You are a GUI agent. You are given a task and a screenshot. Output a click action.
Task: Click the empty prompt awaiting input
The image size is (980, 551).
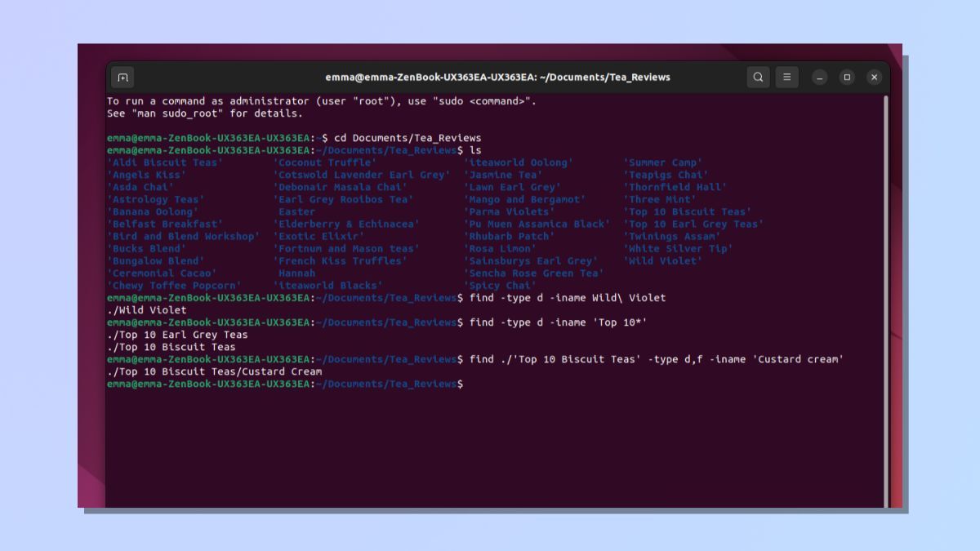point(474,384)
